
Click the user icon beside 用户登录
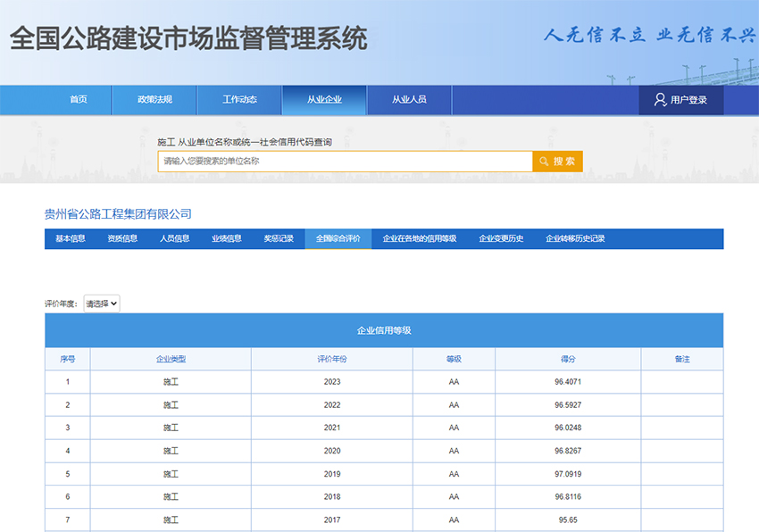[x=660, y=99]
